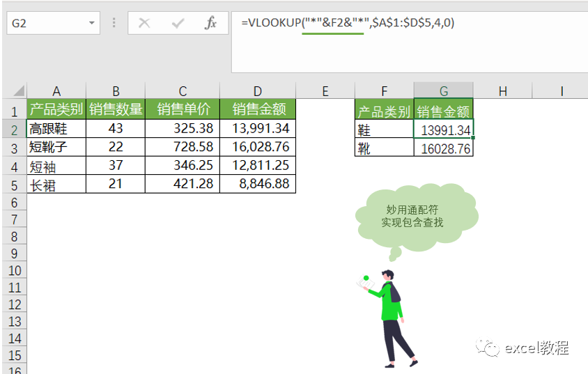Select result cell 13991.34

[444, 129]
